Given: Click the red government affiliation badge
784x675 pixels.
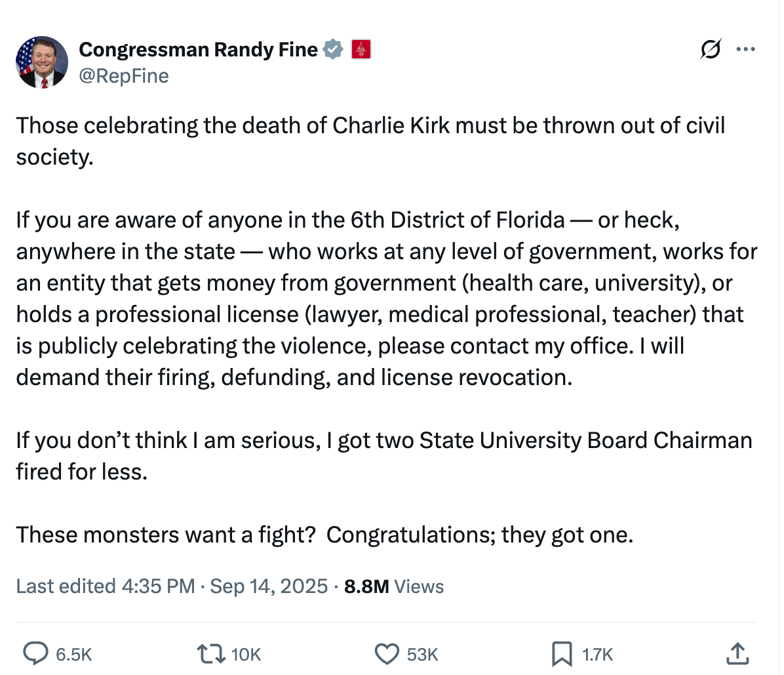Looking at the screenshot, I should 361,49.
